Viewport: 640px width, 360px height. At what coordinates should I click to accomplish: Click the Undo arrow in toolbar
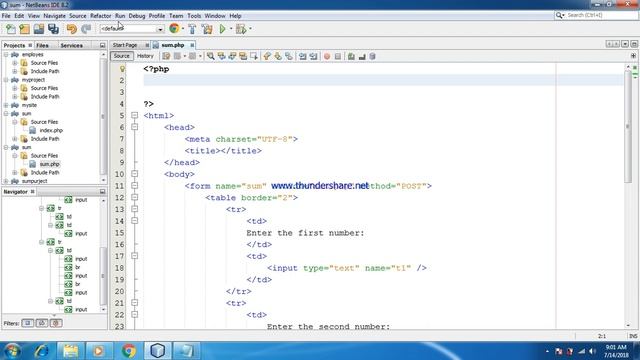coord(71,29)
